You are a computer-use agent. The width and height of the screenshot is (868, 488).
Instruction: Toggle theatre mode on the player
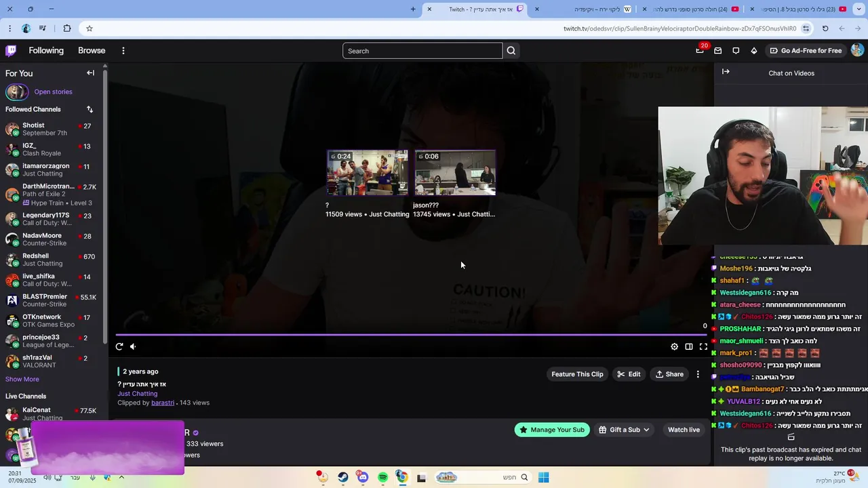tap(689, 346)
